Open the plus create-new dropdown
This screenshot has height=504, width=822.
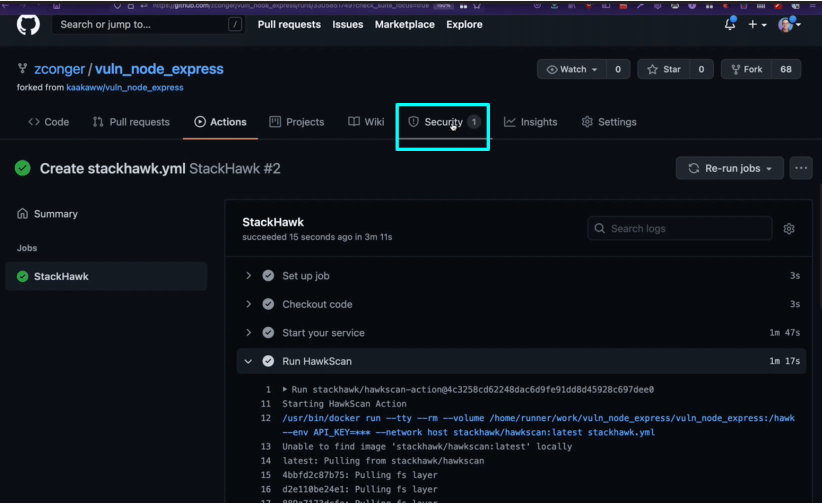757,24
